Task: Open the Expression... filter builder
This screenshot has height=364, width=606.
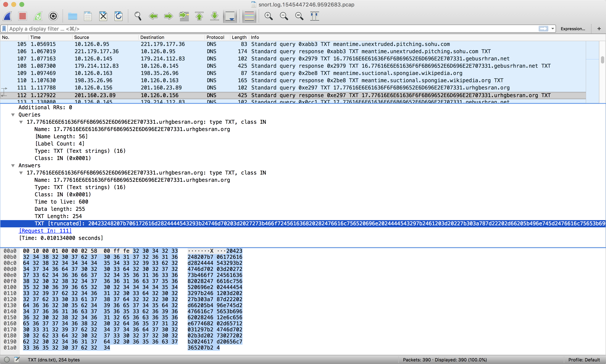Action: pos(573,29)
